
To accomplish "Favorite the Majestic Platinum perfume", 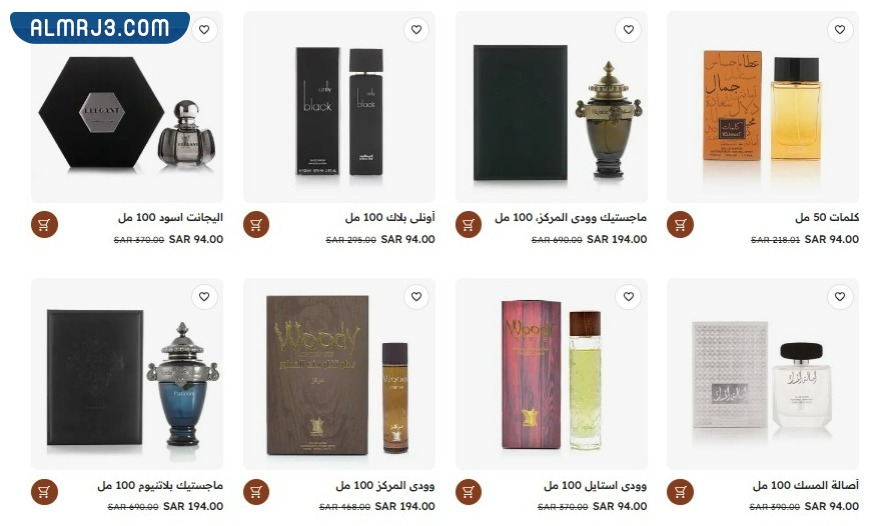I will 204,296.
